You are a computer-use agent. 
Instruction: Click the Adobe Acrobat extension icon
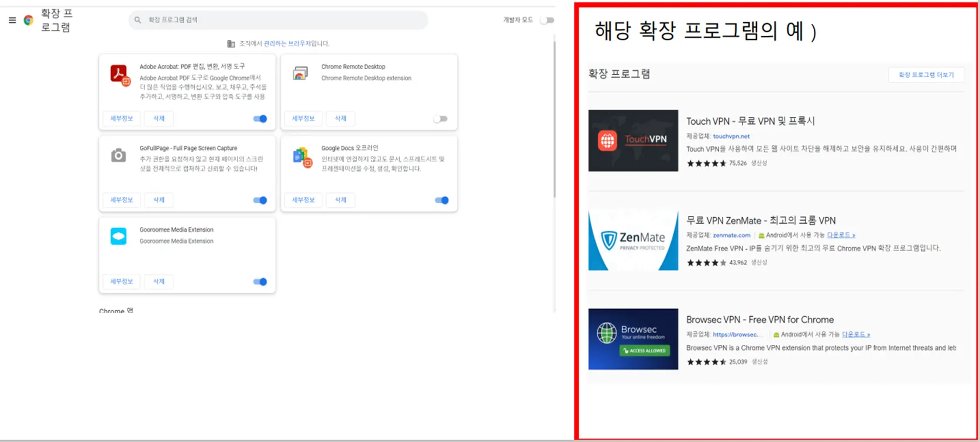click(x=120, y=75)
